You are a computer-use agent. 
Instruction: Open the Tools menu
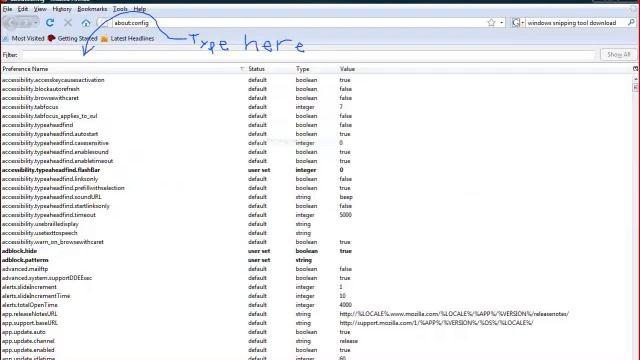click(x=120, y=9)
